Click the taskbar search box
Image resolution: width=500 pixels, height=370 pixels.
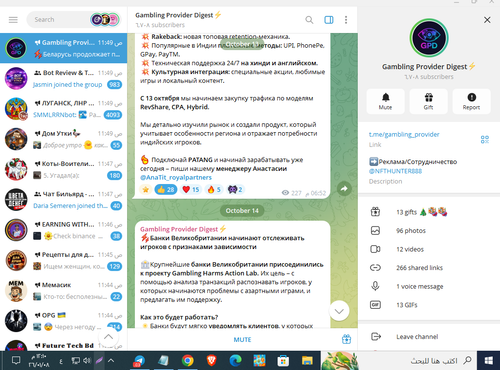coord(418,361)
